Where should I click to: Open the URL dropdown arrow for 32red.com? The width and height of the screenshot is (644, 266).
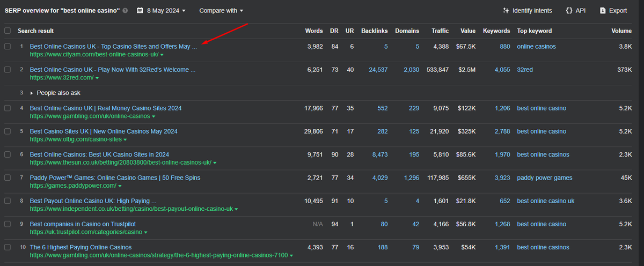click(97, 78)
